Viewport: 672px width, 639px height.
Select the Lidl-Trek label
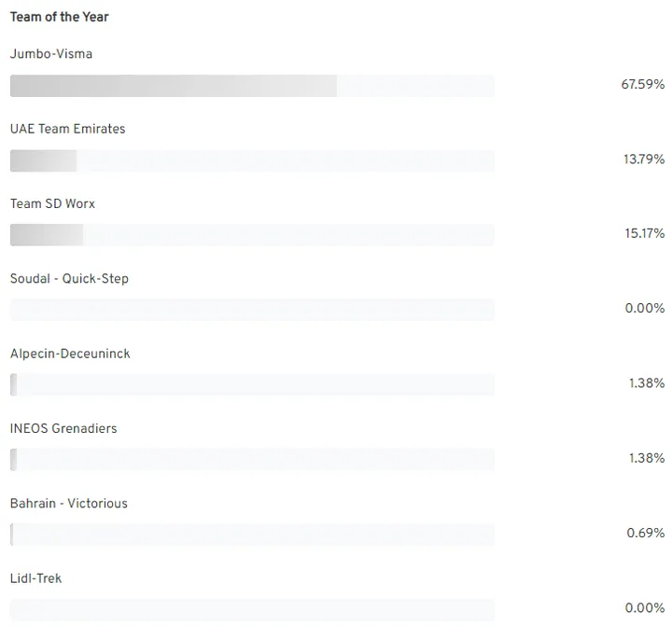pos(35,578)
